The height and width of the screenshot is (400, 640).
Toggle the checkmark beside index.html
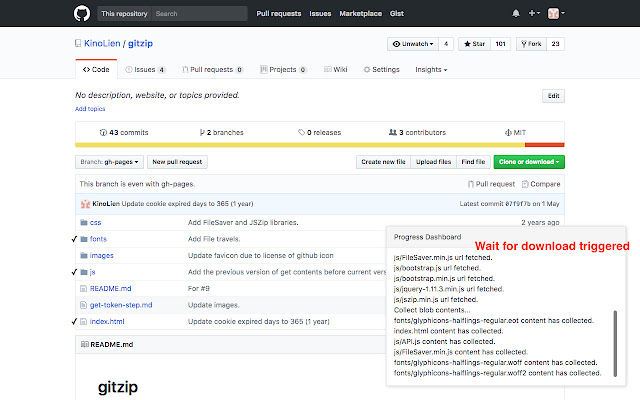coord(74,321)
